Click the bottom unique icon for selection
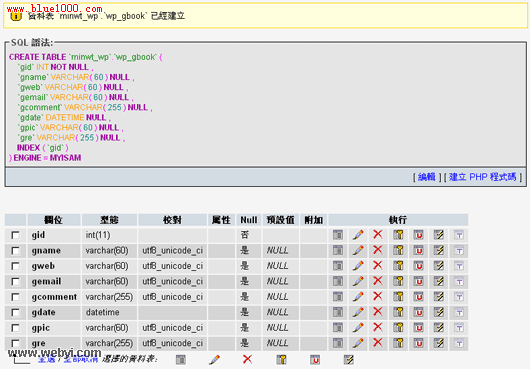 (315, 360)
